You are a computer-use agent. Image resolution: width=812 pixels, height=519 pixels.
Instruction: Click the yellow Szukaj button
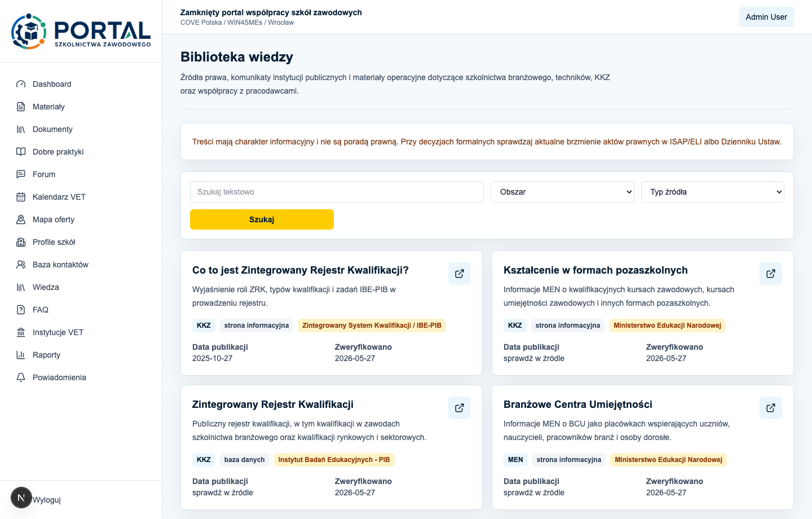[262, 219]
